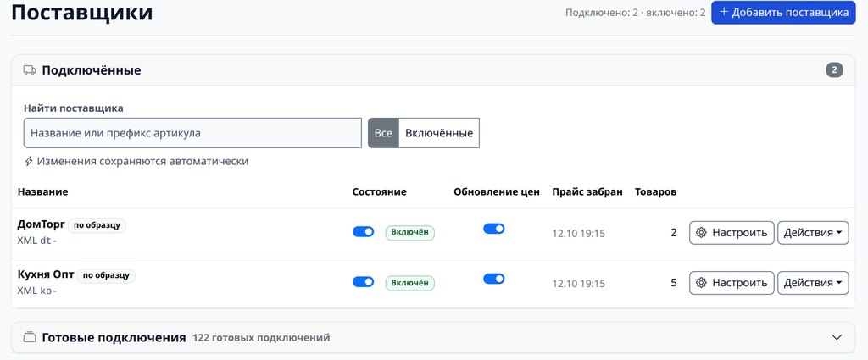868x360 pixels.
Task: Click the Товаров column header
Action: point(655,192)
